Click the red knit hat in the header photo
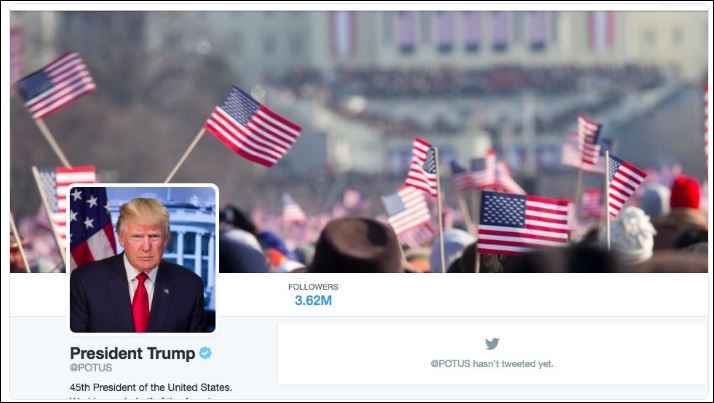The height and width of the screenshot is (403, 714). pos(685,193)
